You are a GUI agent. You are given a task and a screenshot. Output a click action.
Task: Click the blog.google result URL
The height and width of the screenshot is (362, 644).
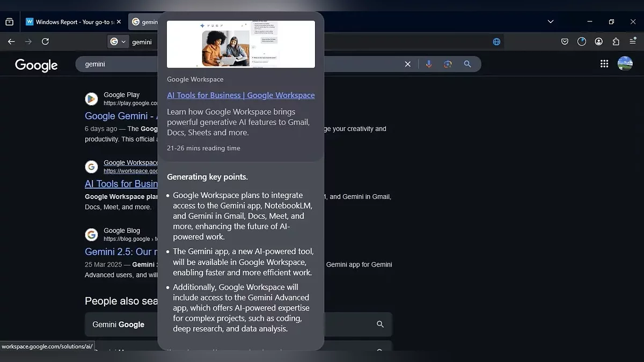click(130, 239)
